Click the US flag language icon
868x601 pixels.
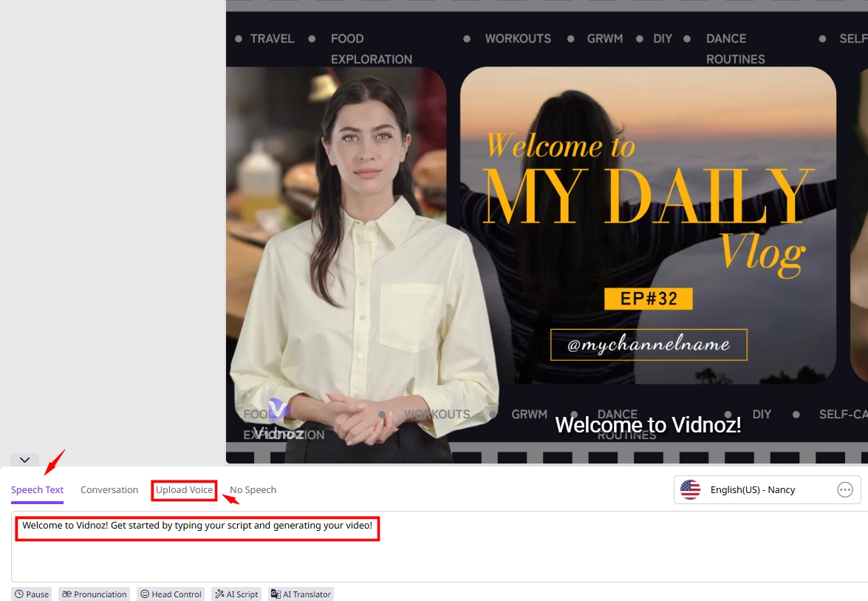point(690,489)
